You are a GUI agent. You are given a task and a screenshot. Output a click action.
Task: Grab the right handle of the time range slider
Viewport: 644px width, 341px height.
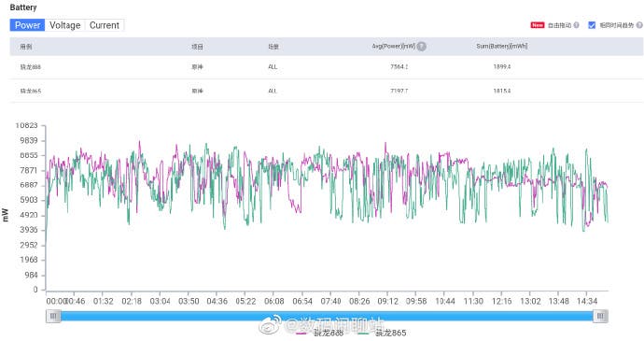[600, 316]
